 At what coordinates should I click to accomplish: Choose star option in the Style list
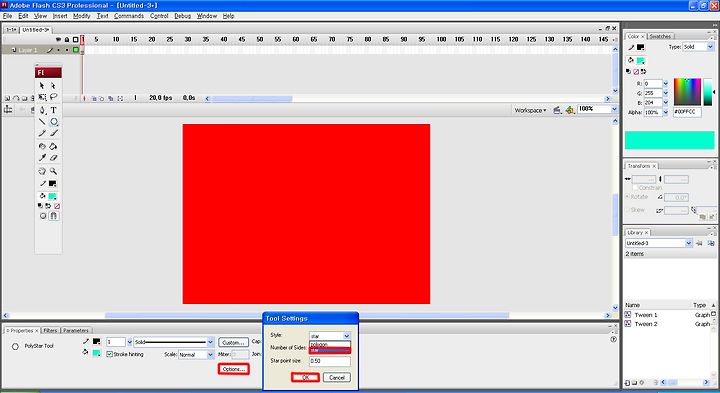(330, 350)
